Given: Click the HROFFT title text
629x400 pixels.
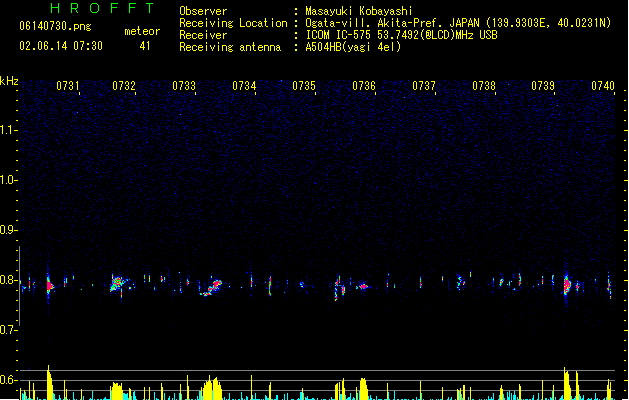Looking at the screenshot, I should click(103, 8).
